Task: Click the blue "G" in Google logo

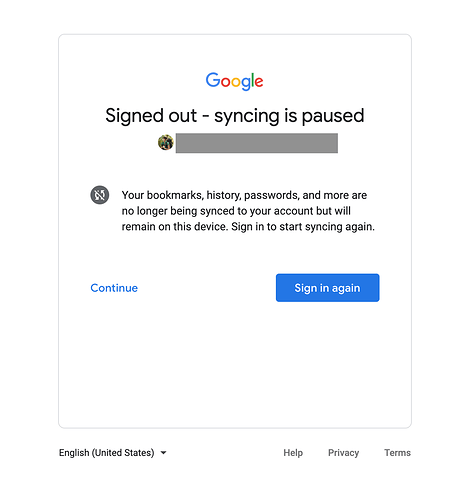Action: [x=212, y=80]
